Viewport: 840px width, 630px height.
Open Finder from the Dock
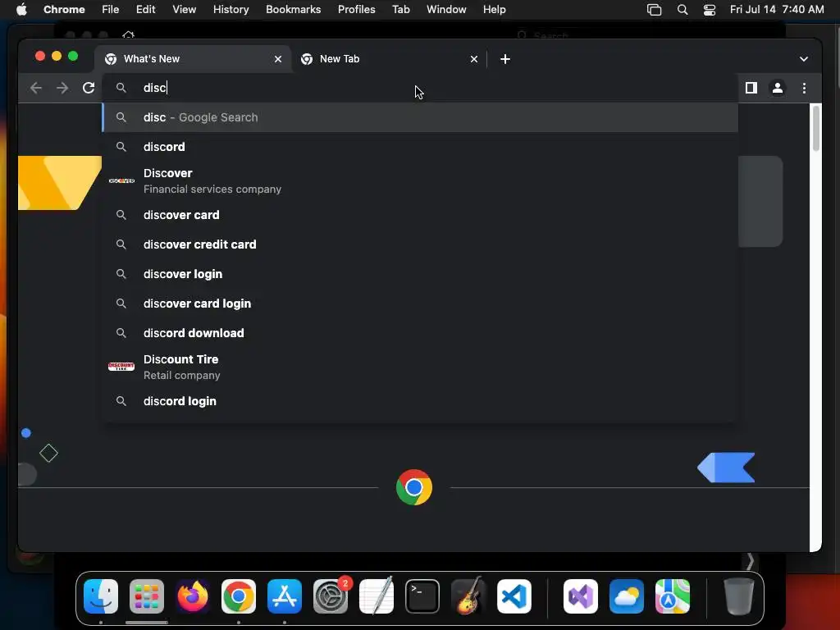click(101, 596)
